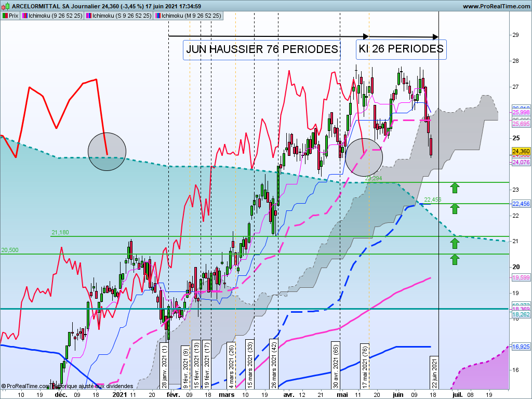The width and height of the screenshot is (532, 399).
Task: Select the green 23,294 level label
Action: [374, 179]
